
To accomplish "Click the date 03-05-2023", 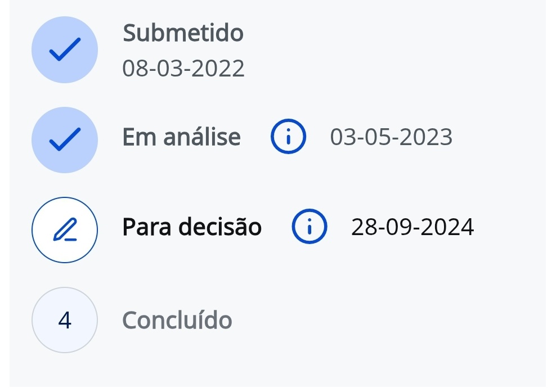I will [x=391, y=137].
